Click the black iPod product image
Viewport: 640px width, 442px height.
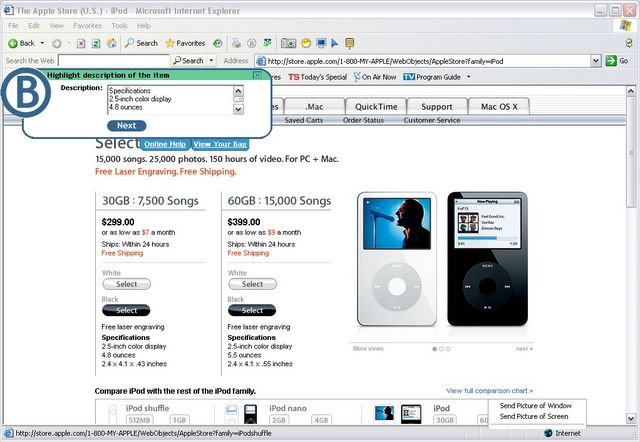[487, 259]
